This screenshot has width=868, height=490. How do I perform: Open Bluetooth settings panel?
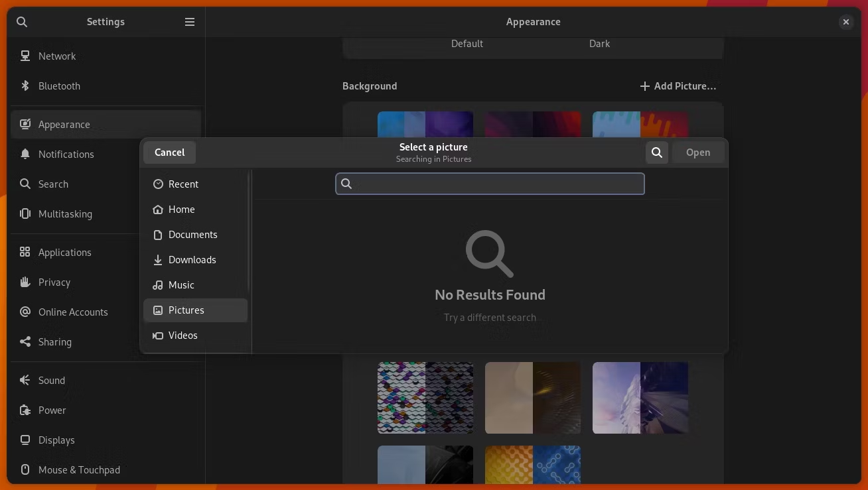[106, 86]
